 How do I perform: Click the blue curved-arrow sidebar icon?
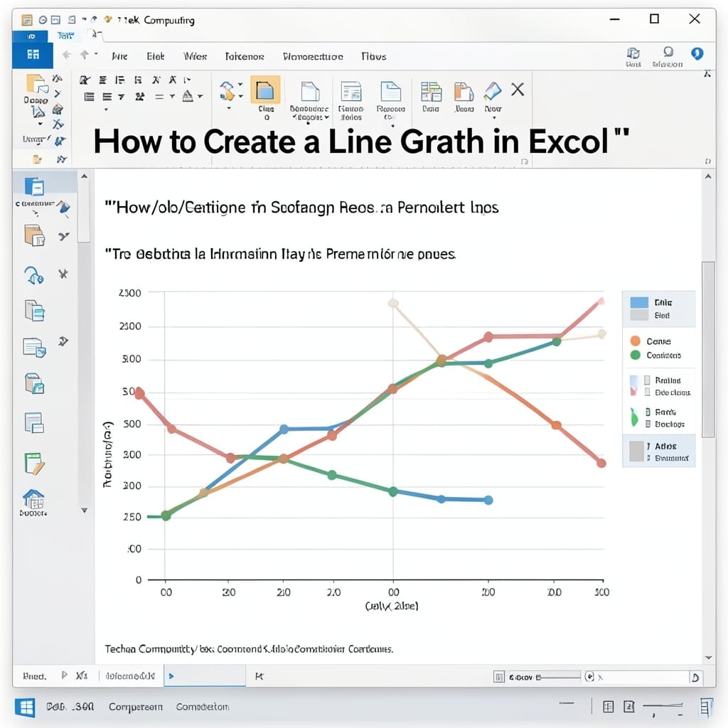point(34,275)
